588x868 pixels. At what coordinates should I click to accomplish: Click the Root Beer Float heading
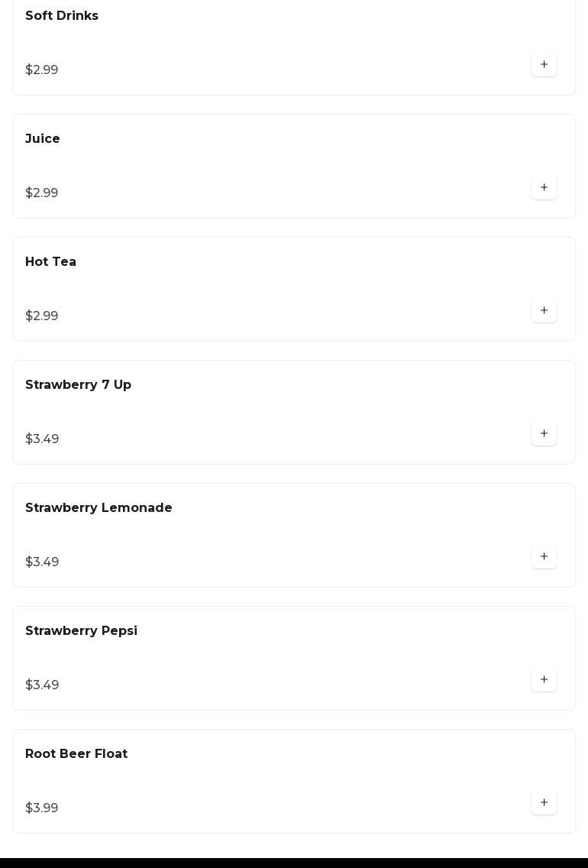pos(76,754)
